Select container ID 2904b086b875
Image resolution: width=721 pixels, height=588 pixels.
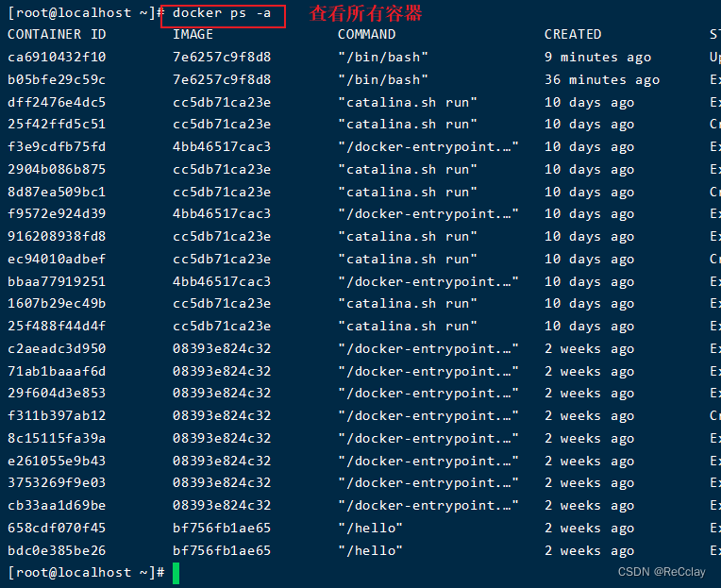point(57,169)
